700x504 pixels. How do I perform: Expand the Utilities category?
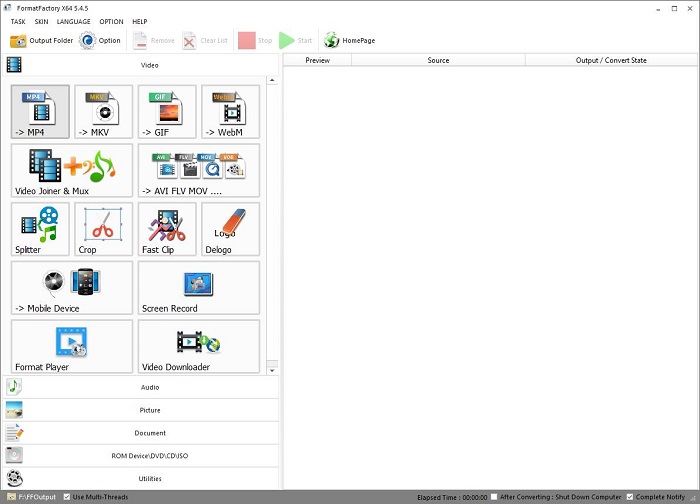coord(141,478)
